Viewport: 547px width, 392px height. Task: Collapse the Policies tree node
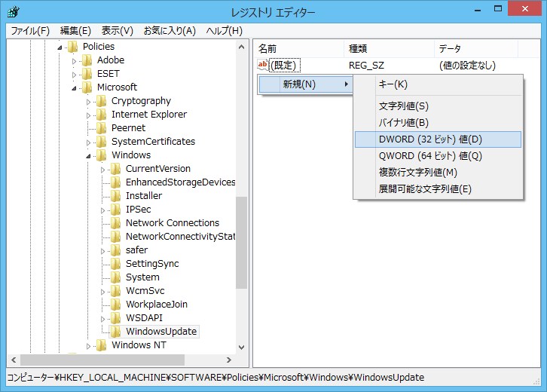[x=60, y=47]
